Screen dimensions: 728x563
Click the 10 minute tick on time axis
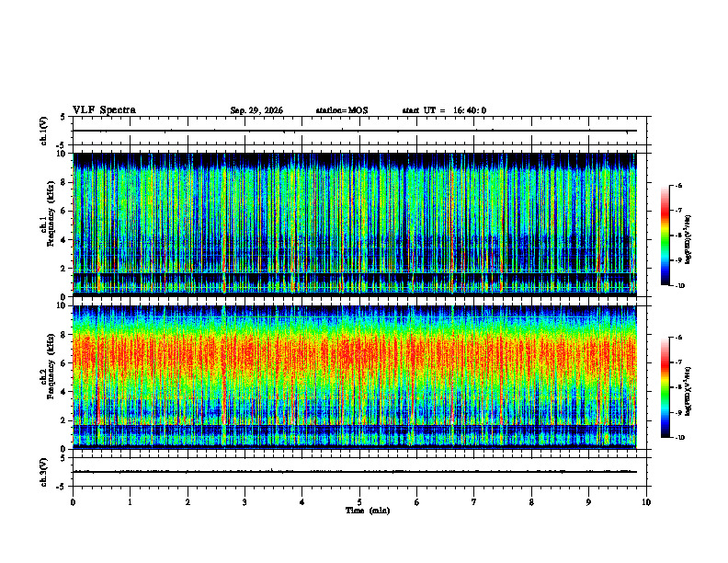coord(646,502)
